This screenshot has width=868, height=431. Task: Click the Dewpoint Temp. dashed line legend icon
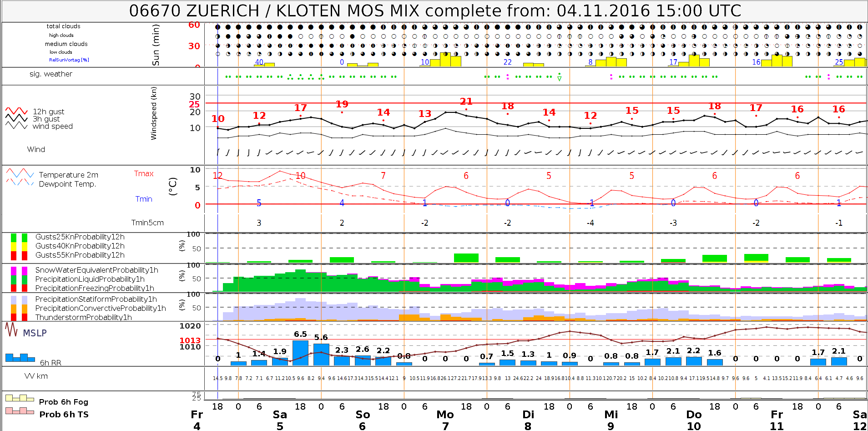coord(20,183)
